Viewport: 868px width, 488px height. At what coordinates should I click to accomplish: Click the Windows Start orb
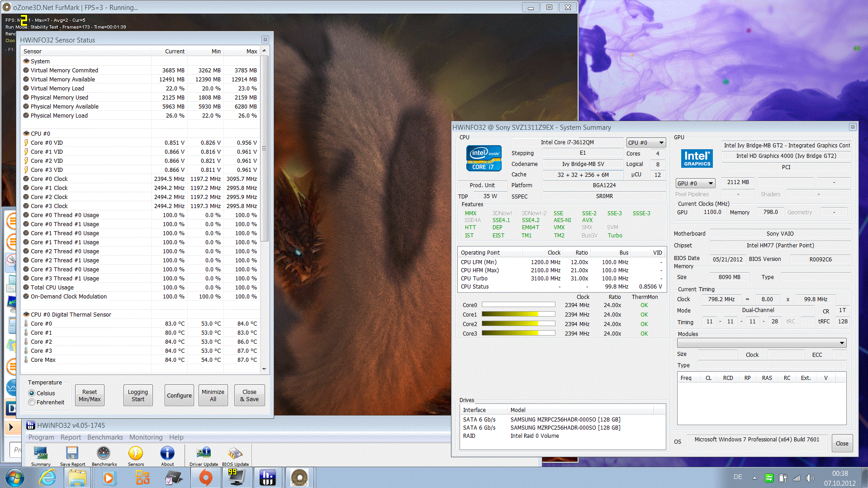15,478
